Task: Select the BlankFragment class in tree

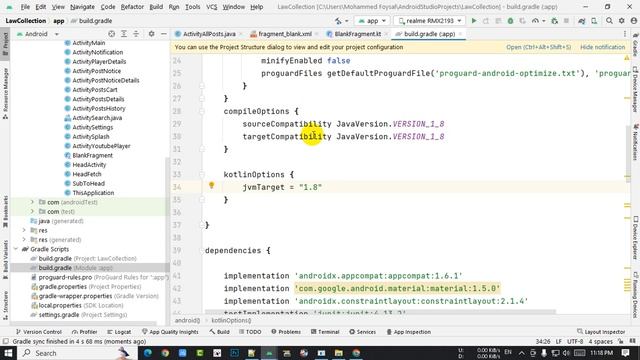Action: click(92, 155)
